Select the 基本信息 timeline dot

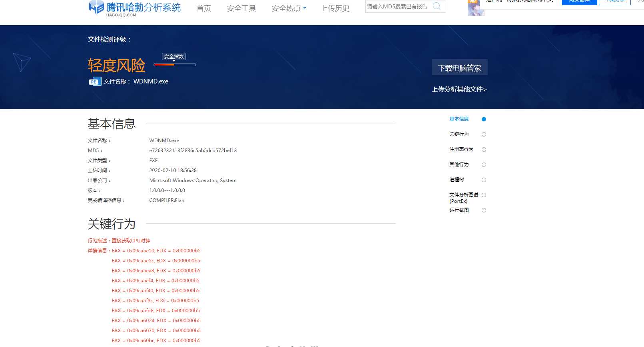tap(484, 119)
